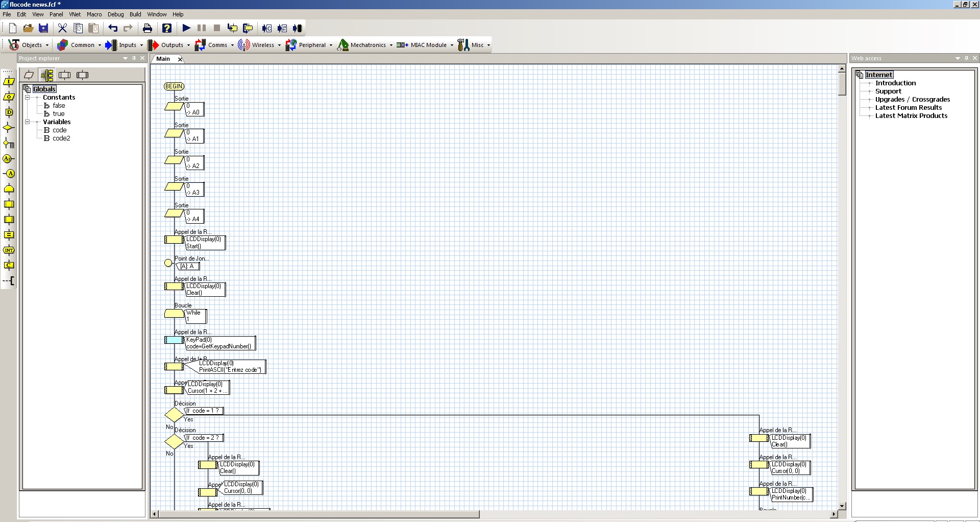Image resolution: width=980 pixels, height=522 pixels.
Task: Pick the Decision diamond icon in the strip
Action: pos(9,128)
